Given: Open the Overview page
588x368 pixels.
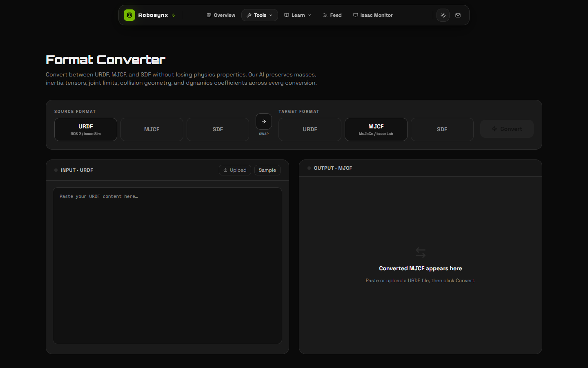Looking at the screenshot, I should [x=221, y=15].
